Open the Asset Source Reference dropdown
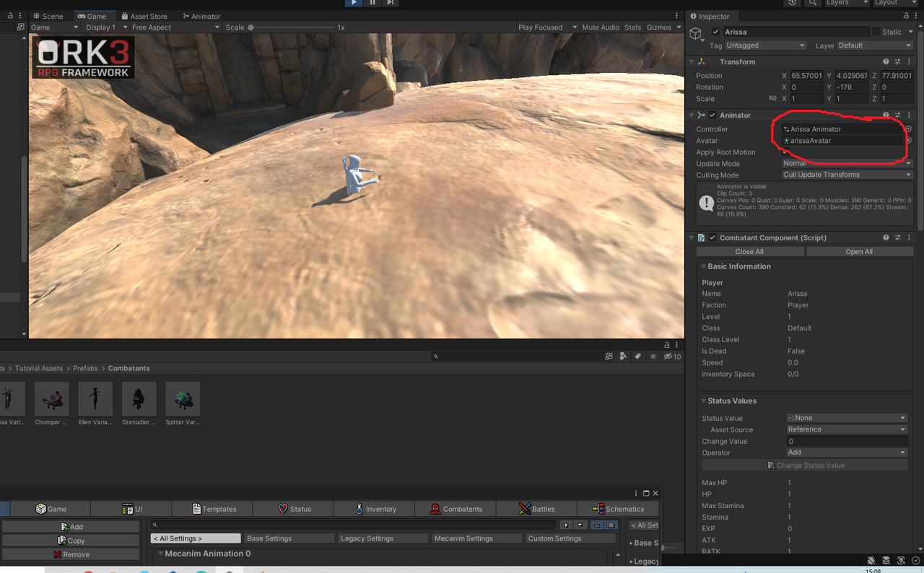This screenshot has width=924, height=573. coord(847,429)
